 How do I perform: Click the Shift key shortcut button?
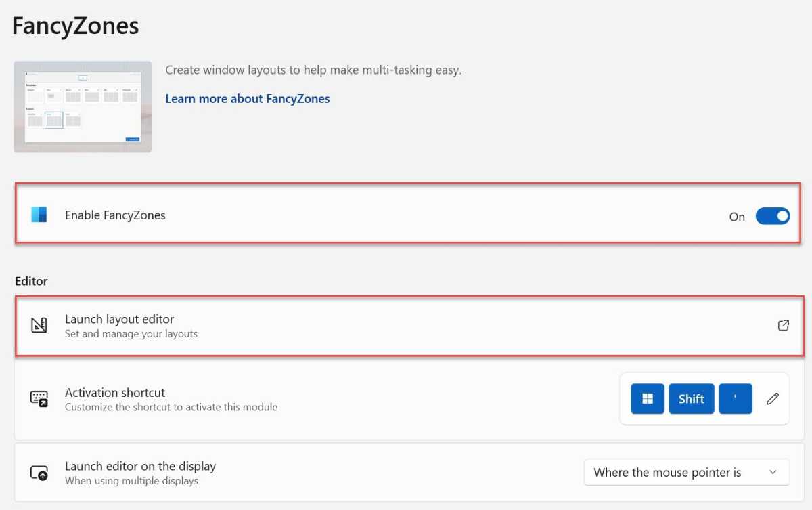tap(692, 399)
